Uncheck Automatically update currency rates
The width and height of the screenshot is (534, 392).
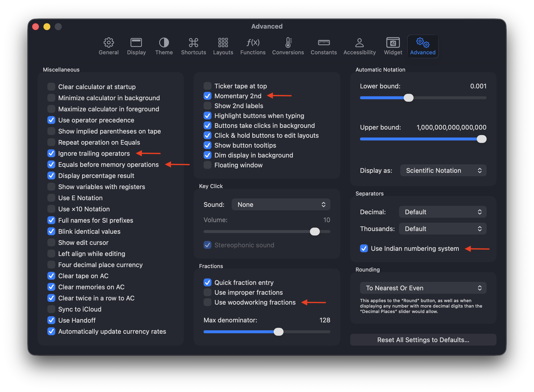pyautogui.click(x=51, y=331)
